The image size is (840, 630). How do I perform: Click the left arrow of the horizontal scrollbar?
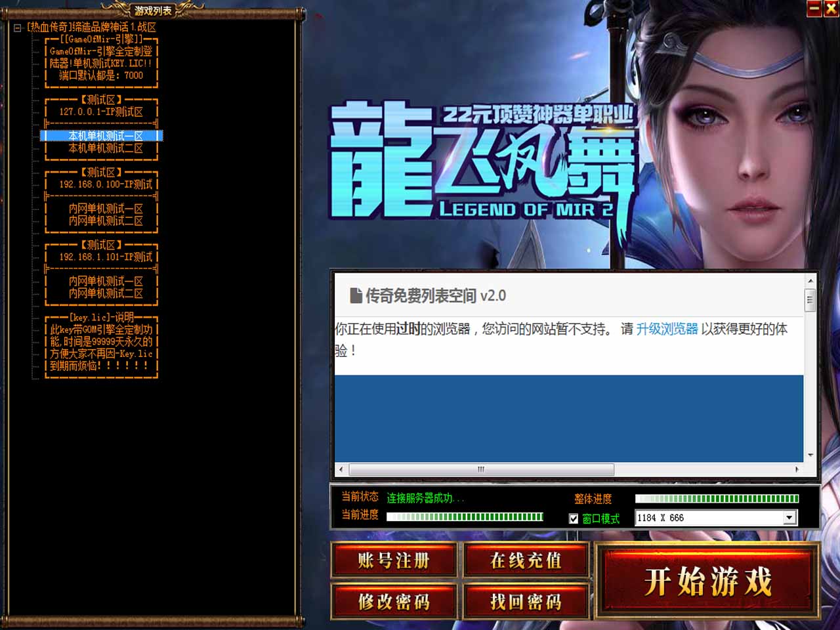click(x=341, y=469)
